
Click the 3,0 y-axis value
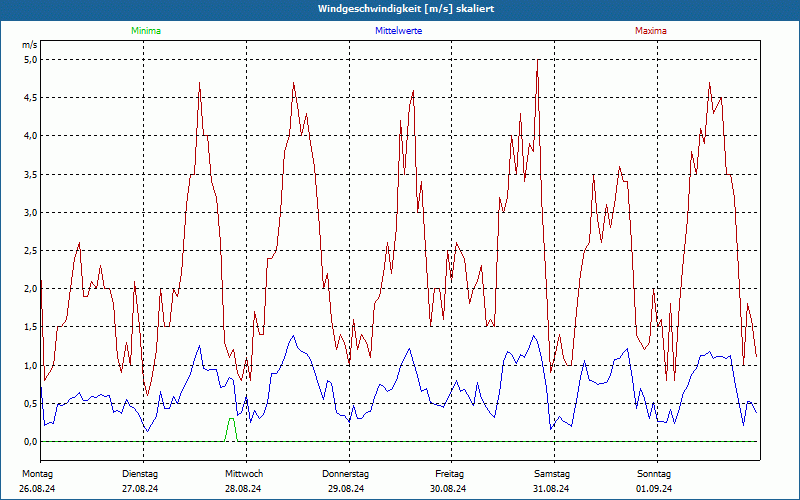(31, 212)
